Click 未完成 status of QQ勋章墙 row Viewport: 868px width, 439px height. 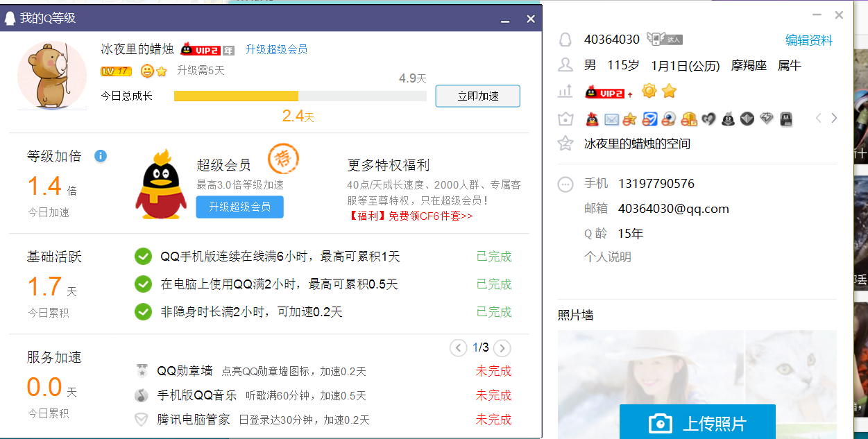(493, 371)
